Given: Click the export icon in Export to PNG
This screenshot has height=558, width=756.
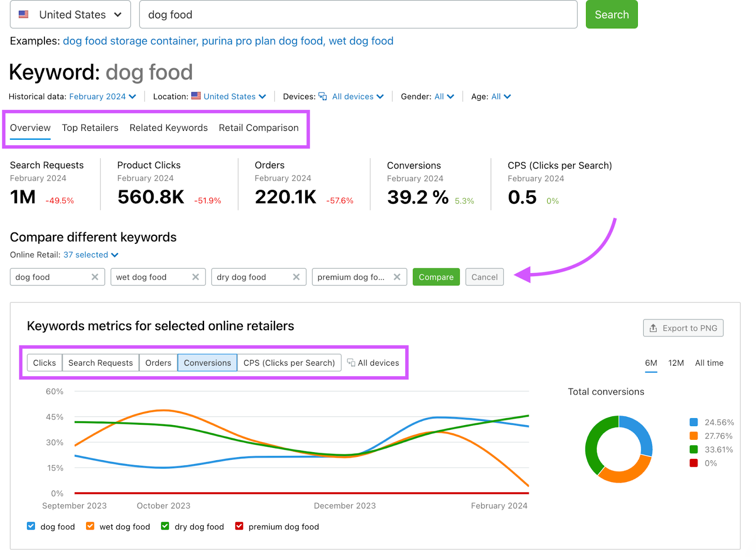Looking at the screenshot, I should click(653, 328).
